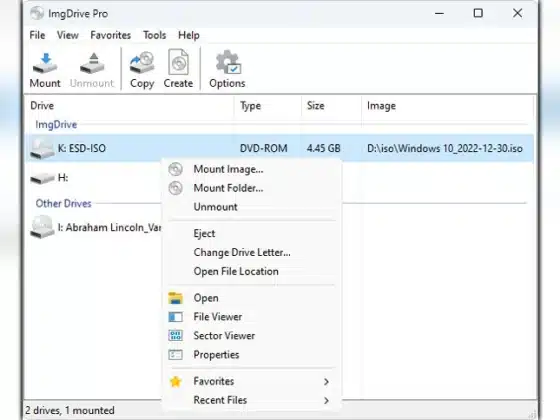This screenshot has height=420, width=560.
Task: Expand the Favorites submenu arrow
Action: [326, 382]
